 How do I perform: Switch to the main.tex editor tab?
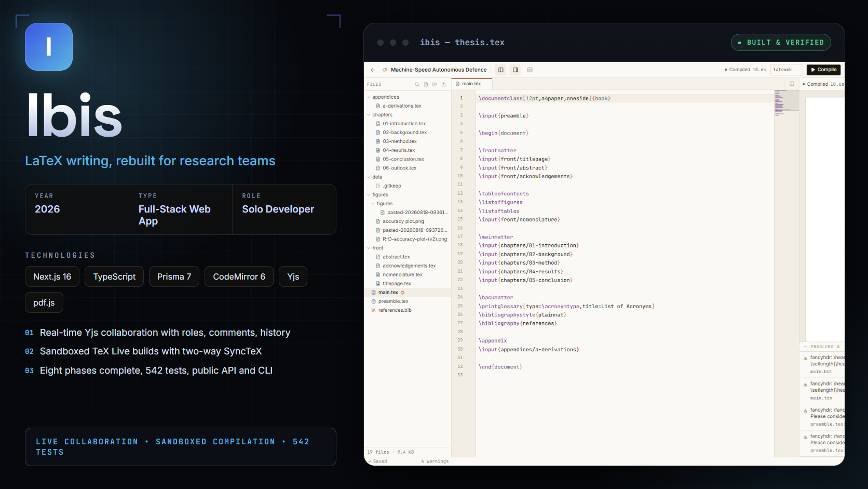point(472,84)
